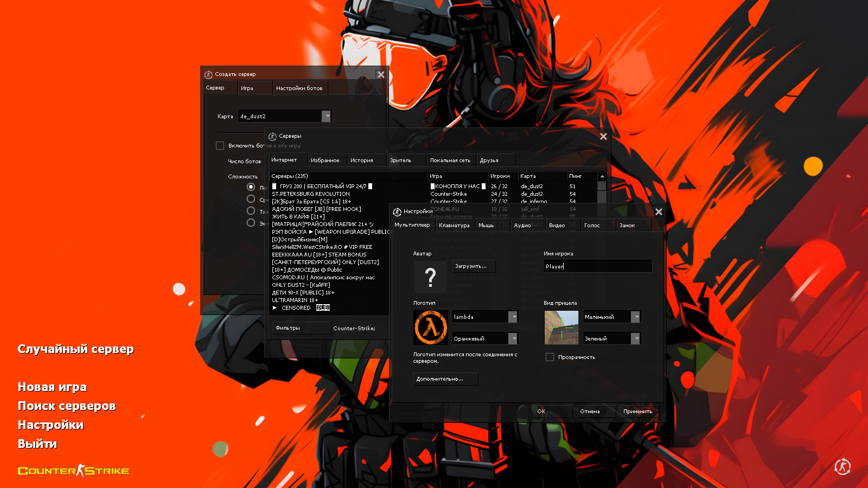
Task: Open the Оранжевый logo color dropdown
Action: [513, 339]
